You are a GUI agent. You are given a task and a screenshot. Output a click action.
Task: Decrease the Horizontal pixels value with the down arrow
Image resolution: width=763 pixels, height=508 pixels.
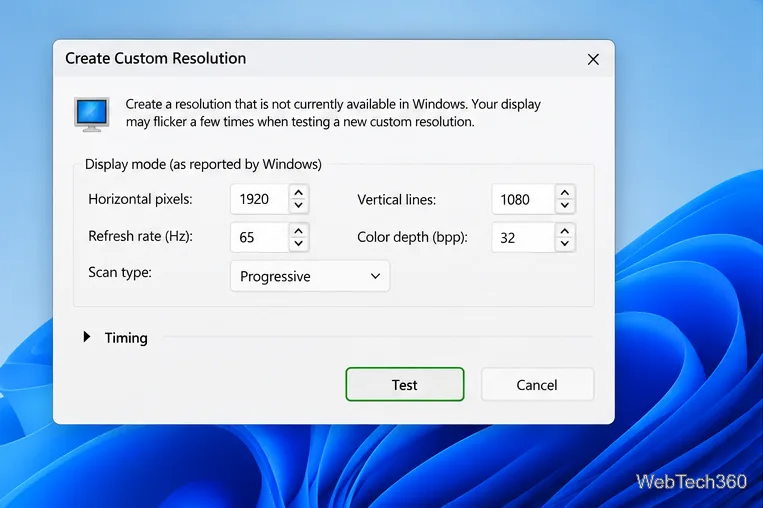299,205
